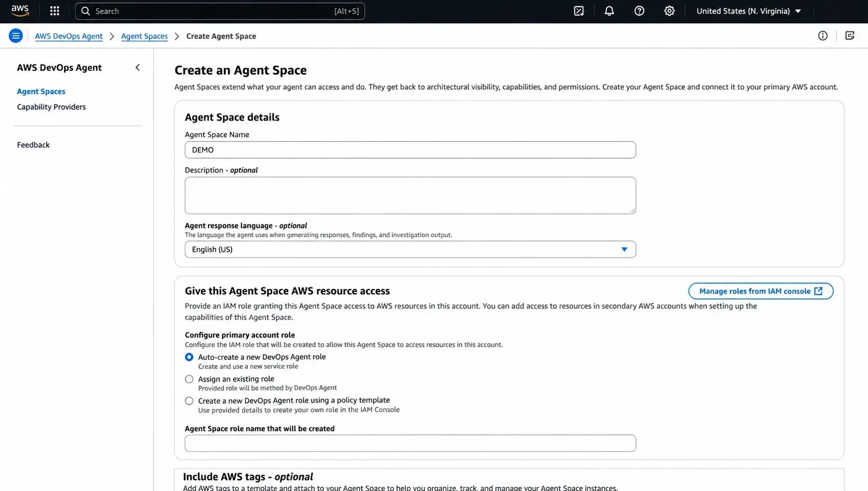Open the info panel icon
The image size is (868, 491).
click(x=823, y=36)
